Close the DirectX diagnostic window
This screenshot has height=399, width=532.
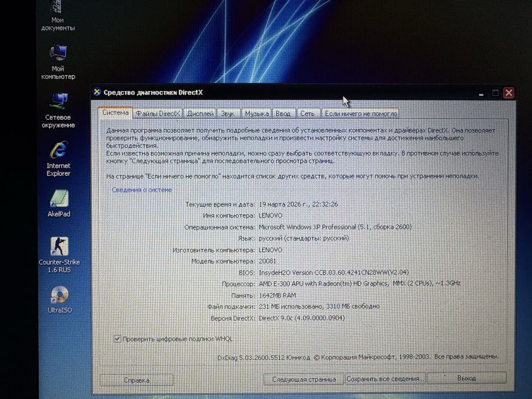[x=509, y=92]
